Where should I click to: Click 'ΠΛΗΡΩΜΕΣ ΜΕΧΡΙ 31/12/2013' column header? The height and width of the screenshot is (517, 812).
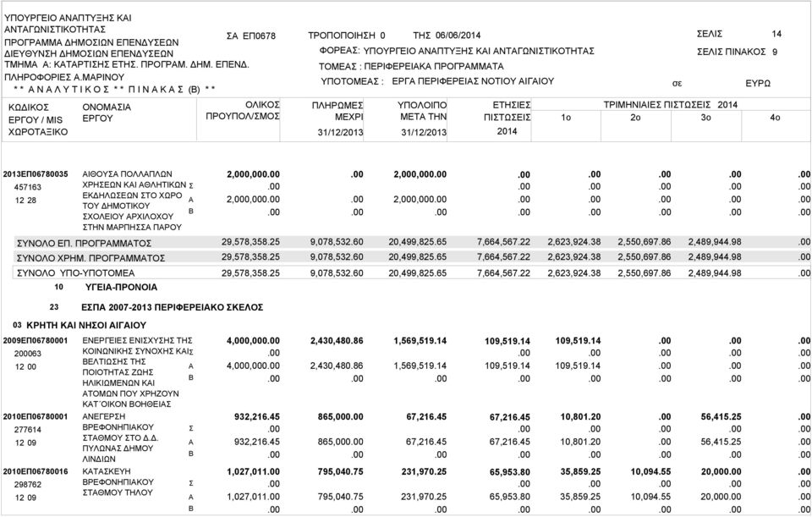coord(337,118)
